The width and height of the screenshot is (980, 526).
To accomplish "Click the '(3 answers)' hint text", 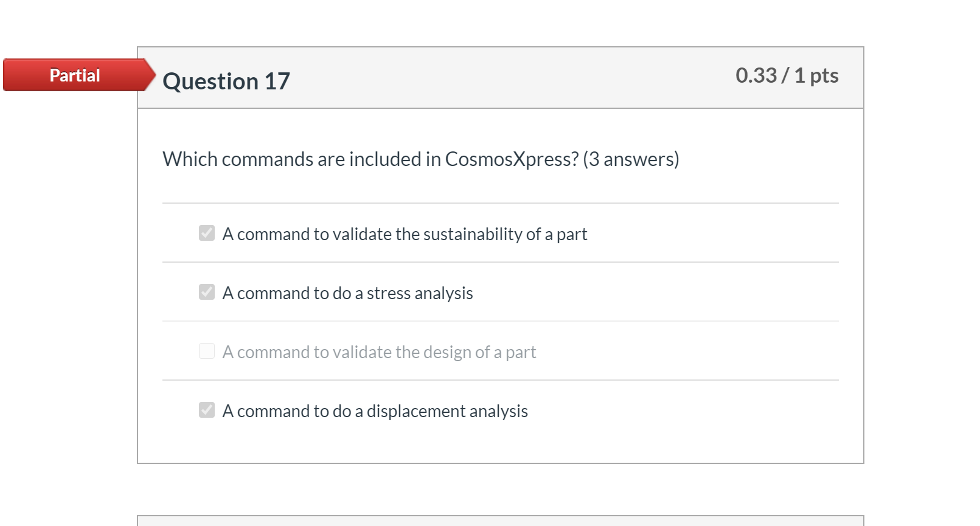I will 631,159.
